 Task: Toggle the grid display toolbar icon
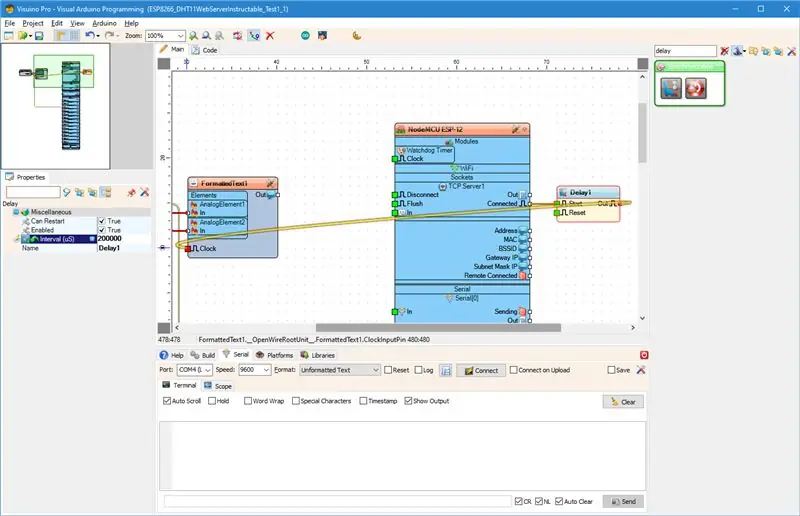[x=74, y=36]
